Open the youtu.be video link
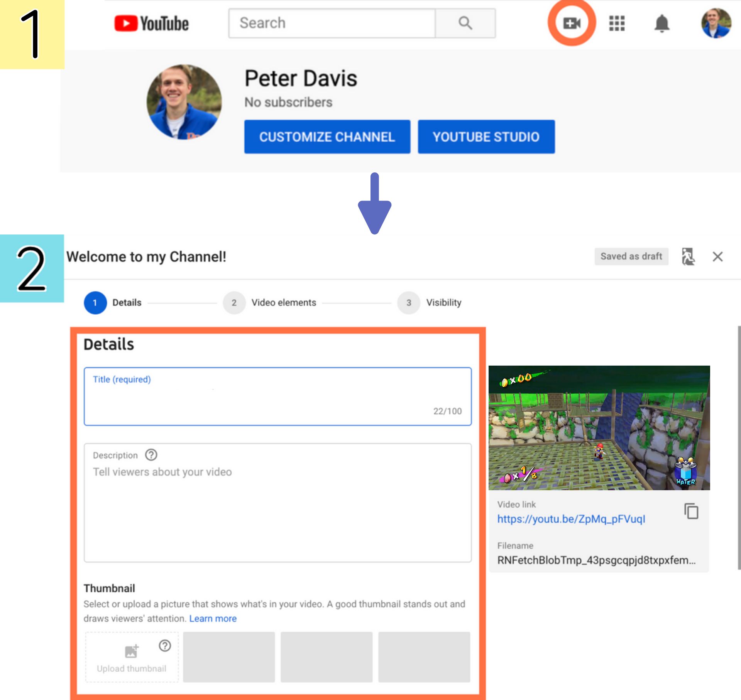 click(571, 519)
